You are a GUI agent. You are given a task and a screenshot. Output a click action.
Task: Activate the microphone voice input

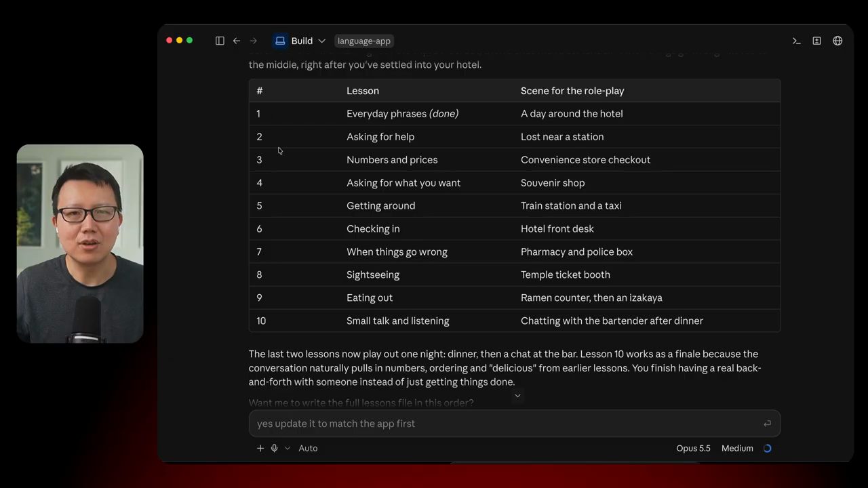pos(274,448)
